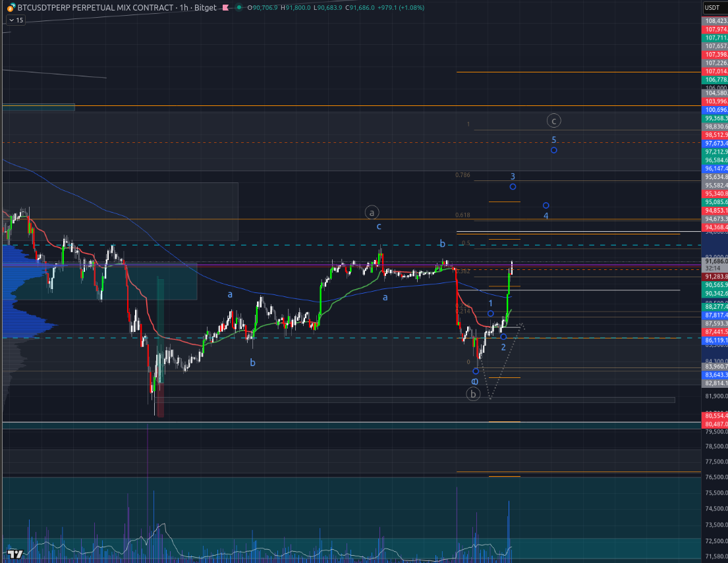Click the pink flag icon beside Bitget
This screenshot has width=728, height=563.
[225, 8]
